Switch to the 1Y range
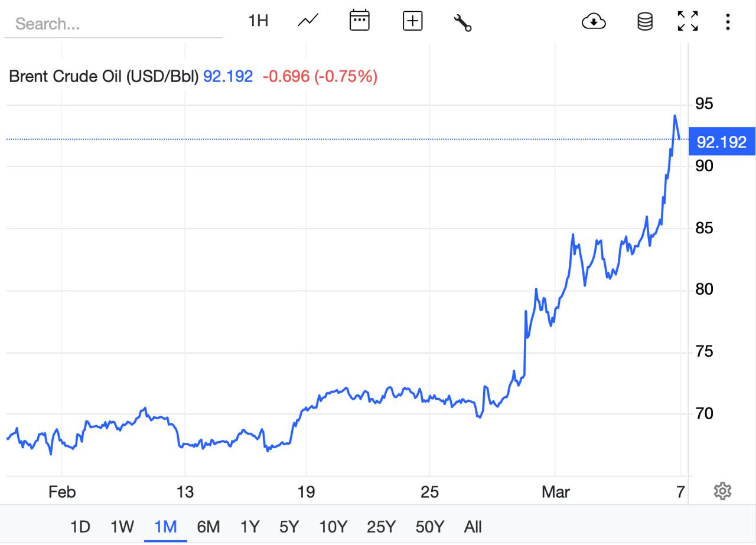This screenshot has height=545, width=756. (x=250, y=526)
